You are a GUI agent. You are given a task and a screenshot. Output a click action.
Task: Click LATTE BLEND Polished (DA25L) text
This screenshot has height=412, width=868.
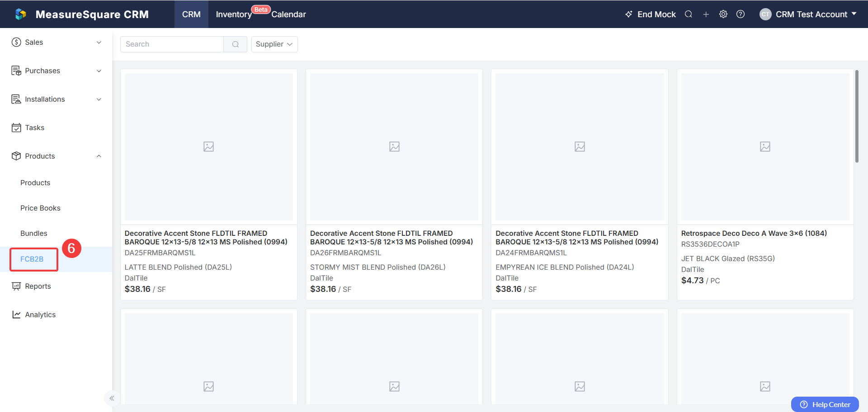click(x=178, y=267)
